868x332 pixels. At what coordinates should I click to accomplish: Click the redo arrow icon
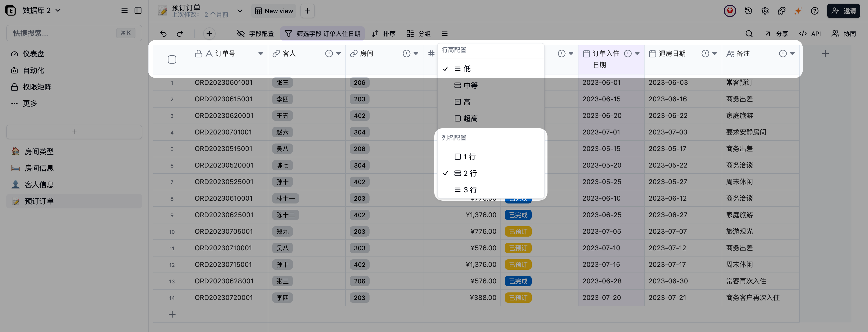180,34
